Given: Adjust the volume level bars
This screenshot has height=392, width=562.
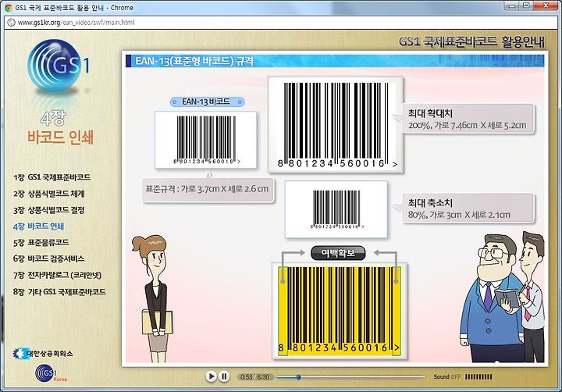Looking at the screenshot, I should pos(478,376).
